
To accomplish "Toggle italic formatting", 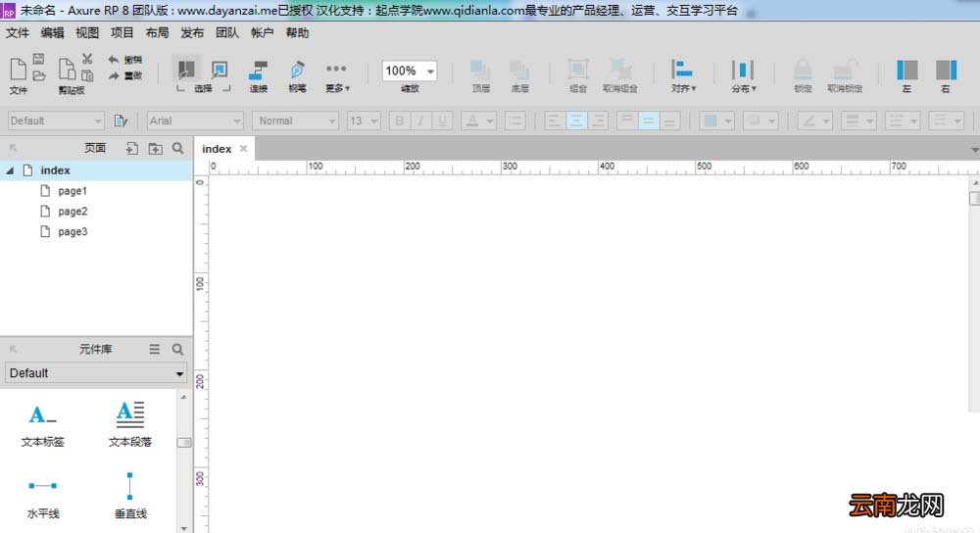I will pos(420,121).
